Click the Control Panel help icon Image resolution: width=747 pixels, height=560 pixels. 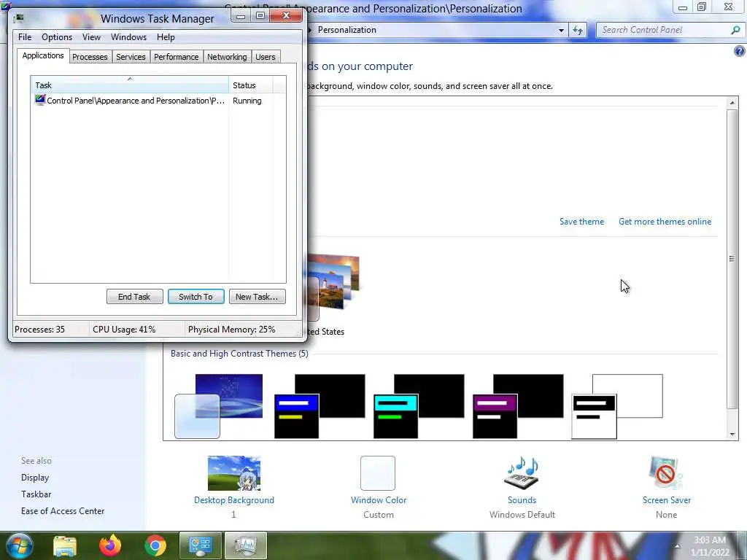740,52
